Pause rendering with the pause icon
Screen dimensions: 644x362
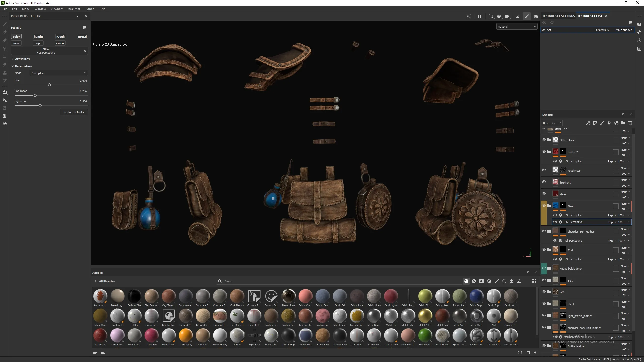(479, 16)
